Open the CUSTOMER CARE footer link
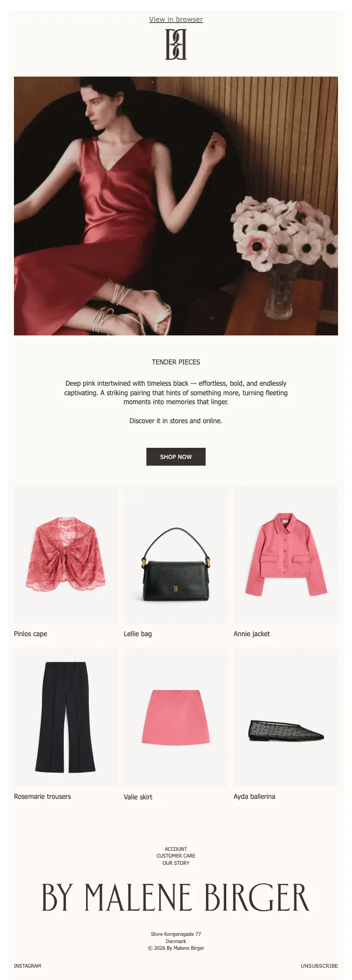Viewport: 352px width, 980px height. pos(176,856)
